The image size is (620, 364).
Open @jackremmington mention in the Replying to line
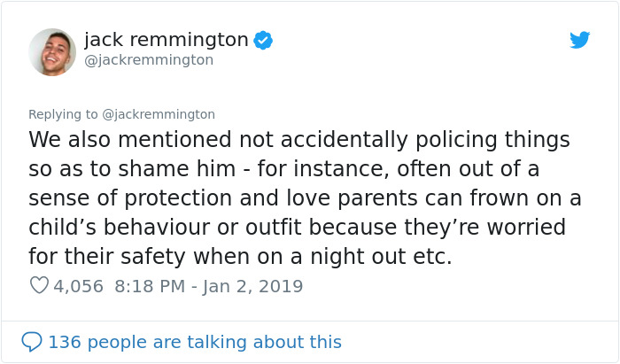(x=159, y=114)
